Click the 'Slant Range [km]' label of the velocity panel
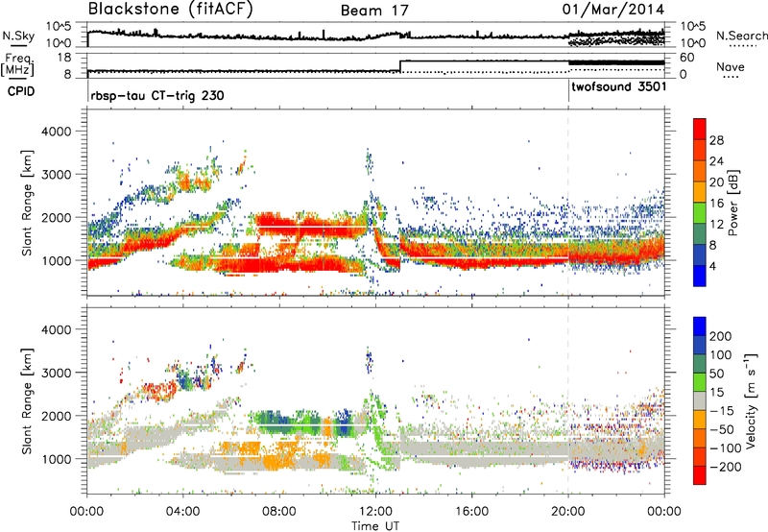 pos(28,400)
